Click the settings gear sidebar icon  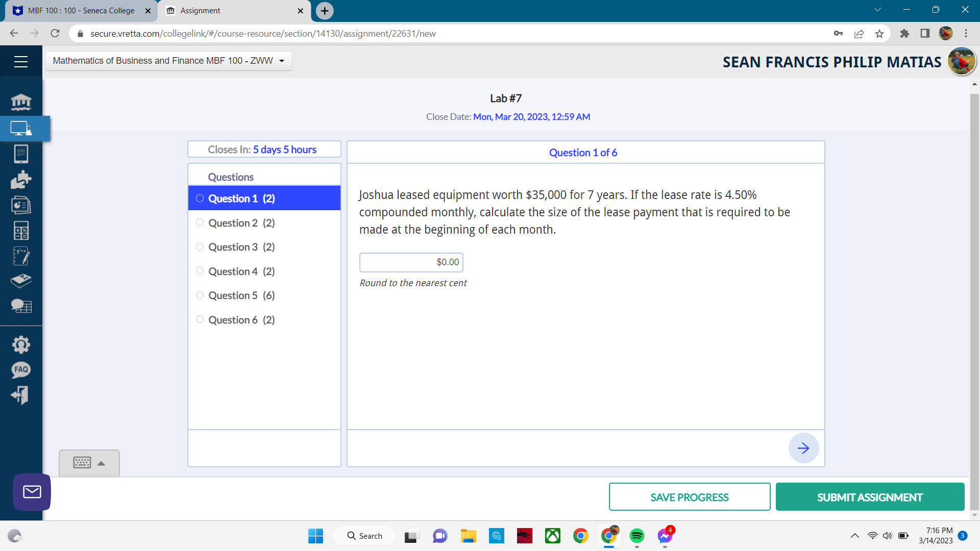tap(21, 344)
